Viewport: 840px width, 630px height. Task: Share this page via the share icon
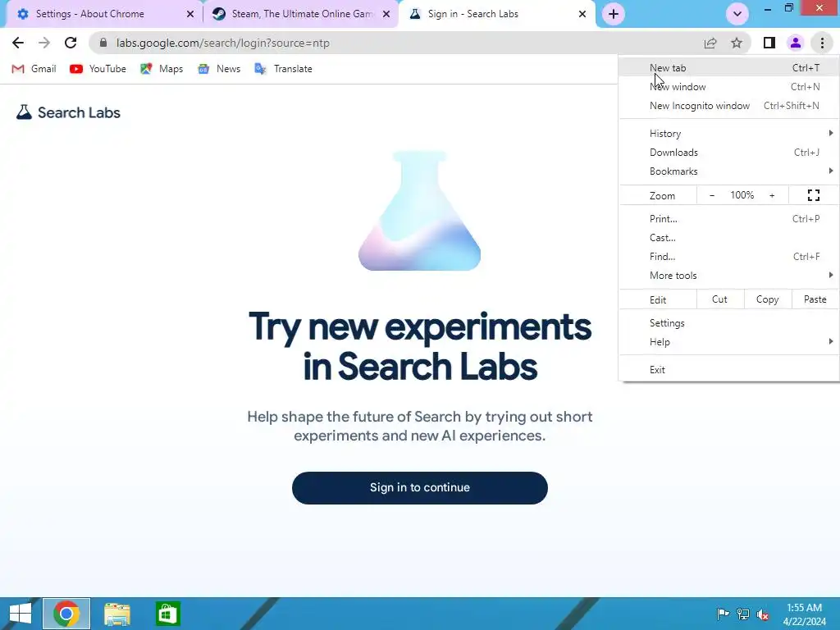point(710,43)
